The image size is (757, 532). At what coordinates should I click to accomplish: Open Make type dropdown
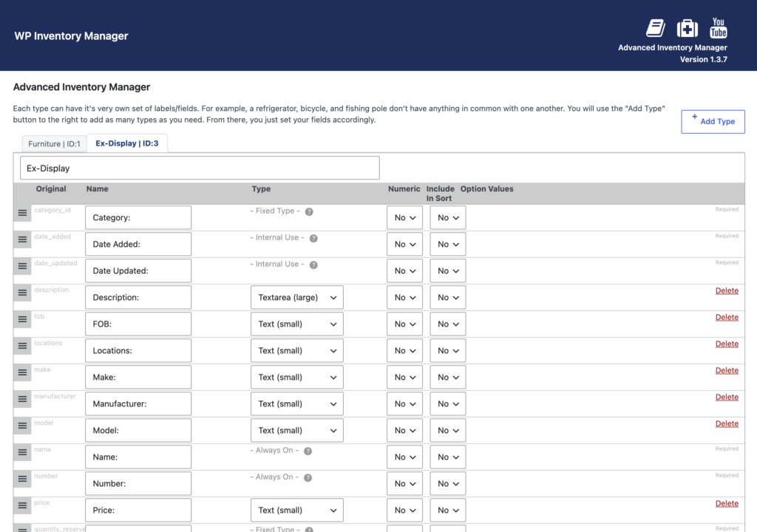pos(297,377)
